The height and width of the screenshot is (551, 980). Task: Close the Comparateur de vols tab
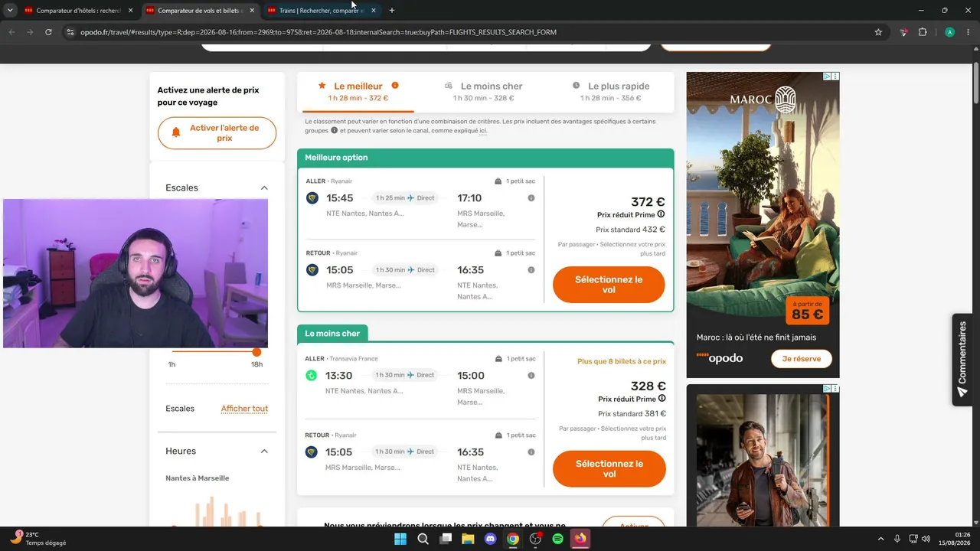(x=252, y=11)
